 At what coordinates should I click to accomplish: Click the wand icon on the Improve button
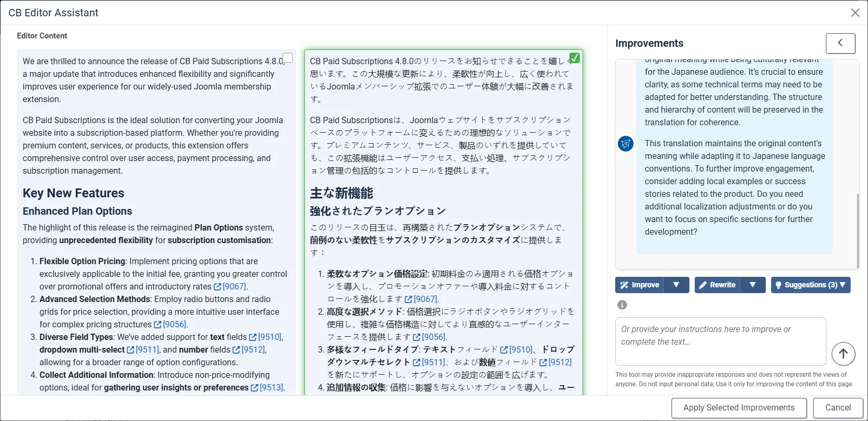[624, 285]
